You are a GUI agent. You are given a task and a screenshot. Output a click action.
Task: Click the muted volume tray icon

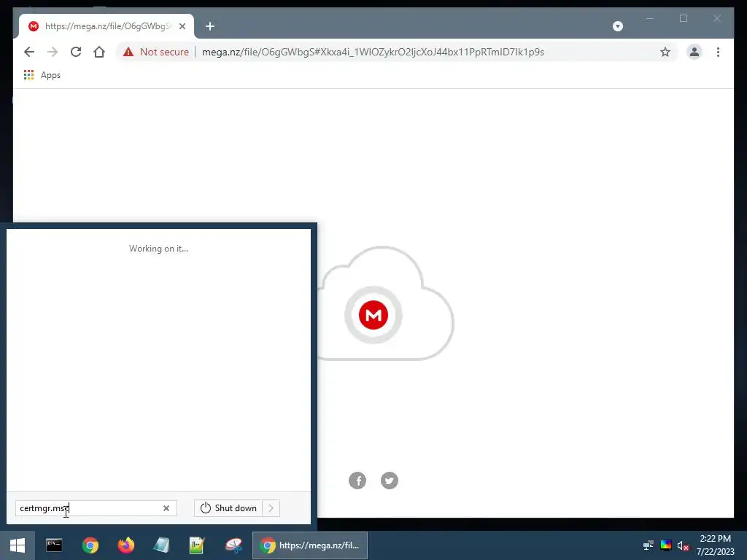point(683,545)
